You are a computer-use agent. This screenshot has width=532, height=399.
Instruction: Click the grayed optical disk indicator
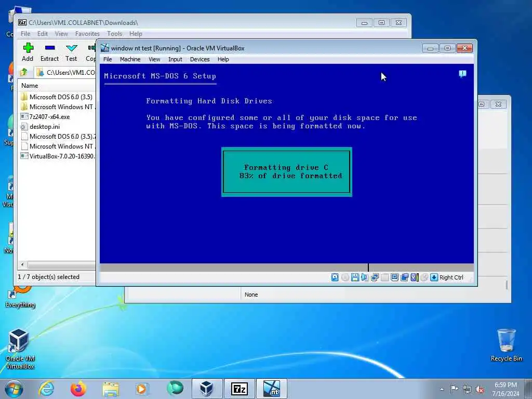tap(345, 277)
